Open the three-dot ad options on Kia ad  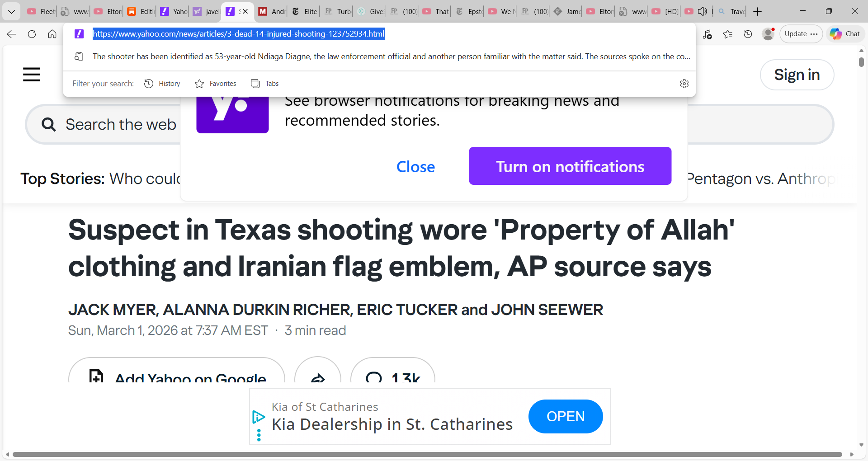point(259,435)
